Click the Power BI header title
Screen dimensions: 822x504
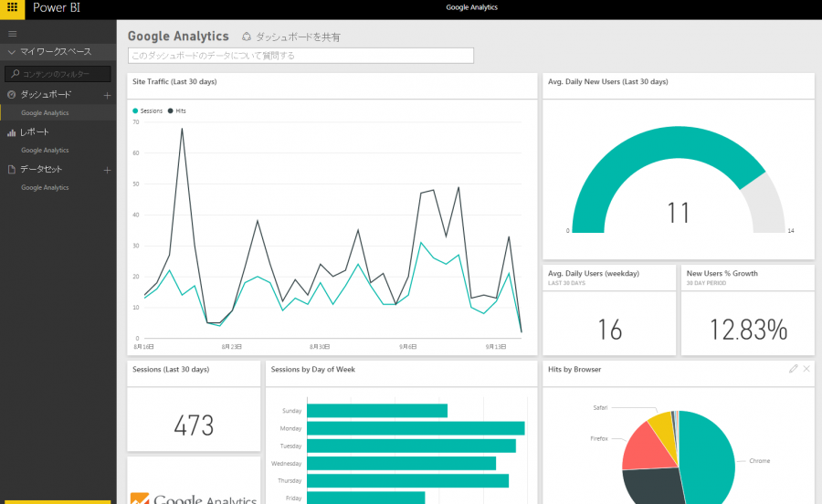click(x=57, y=8)
